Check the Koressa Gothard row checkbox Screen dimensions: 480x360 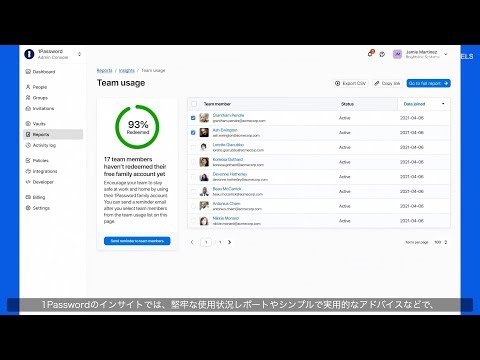pos(193,162)
